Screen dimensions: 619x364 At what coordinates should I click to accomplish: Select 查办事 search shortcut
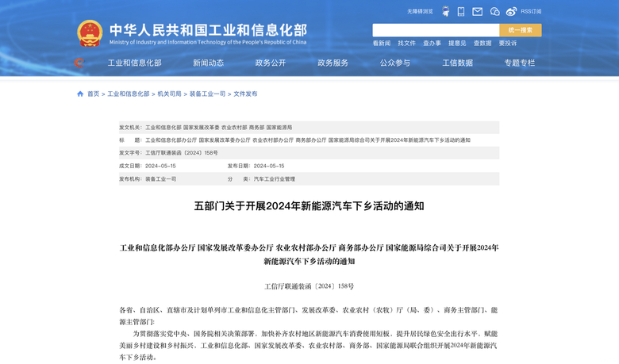432,43
